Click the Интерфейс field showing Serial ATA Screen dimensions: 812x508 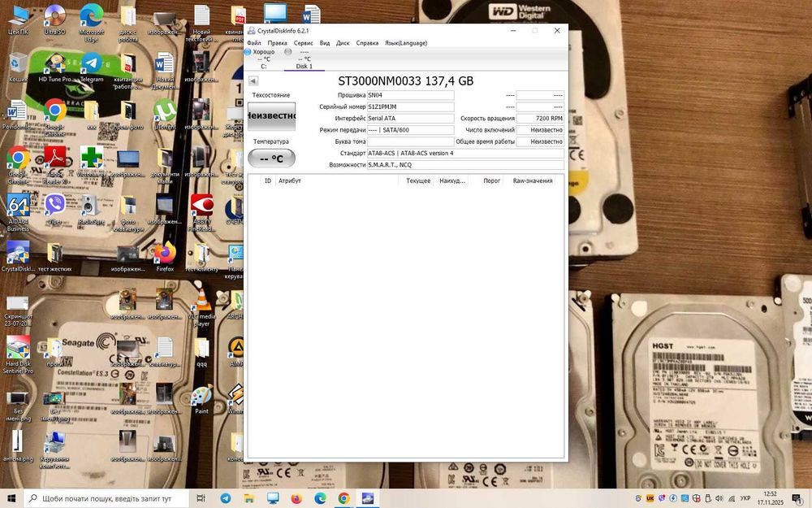pyautogui.click(x=411, y=118)
